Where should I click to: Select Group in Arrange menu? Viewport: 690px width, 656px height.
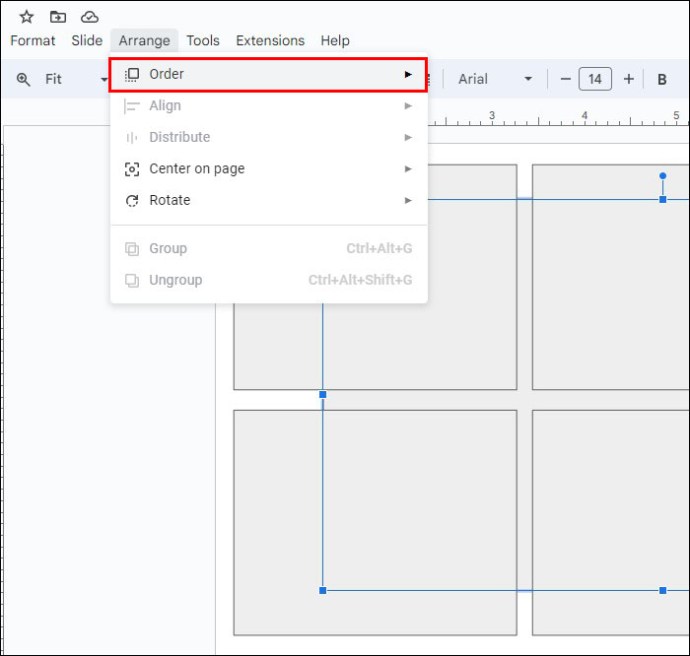pyautogui.click(x=268, y=249)
